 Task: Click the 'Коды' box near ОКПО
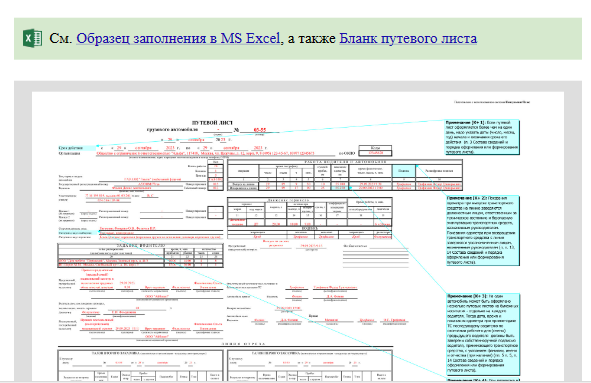pos(375,148)
